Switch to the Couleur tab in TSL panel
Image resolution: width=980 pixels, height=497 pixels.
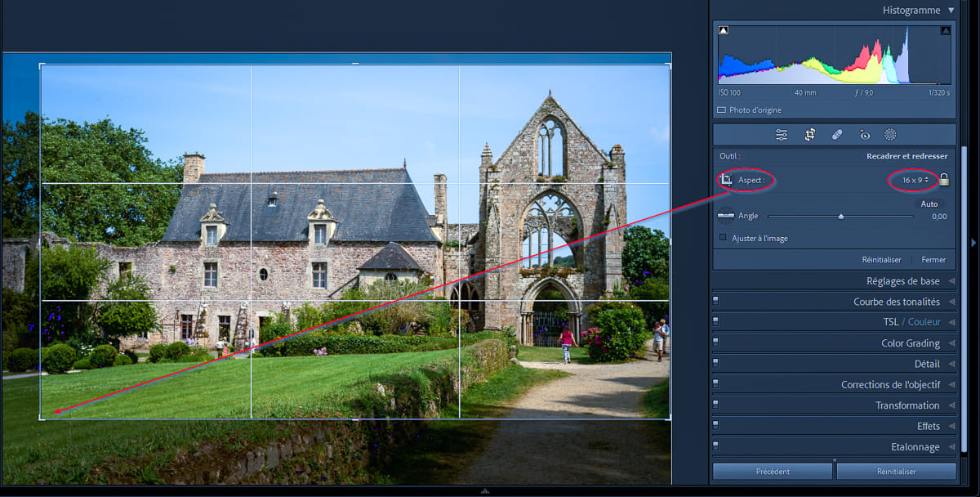pos(924,322)
